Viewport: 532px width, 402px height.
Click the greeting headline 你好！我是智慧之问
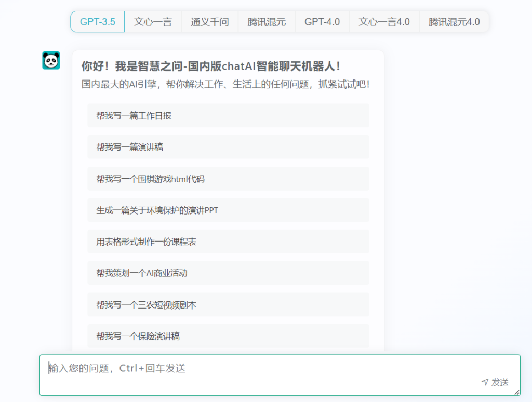(132, 66)
